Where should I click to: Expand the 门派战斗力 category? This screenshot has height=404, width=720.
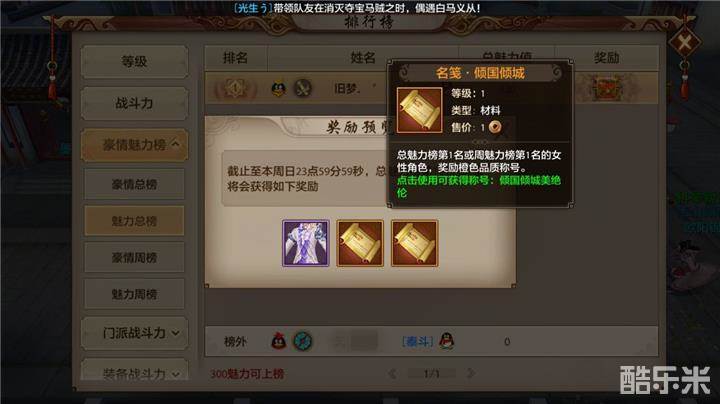point(135,333)
